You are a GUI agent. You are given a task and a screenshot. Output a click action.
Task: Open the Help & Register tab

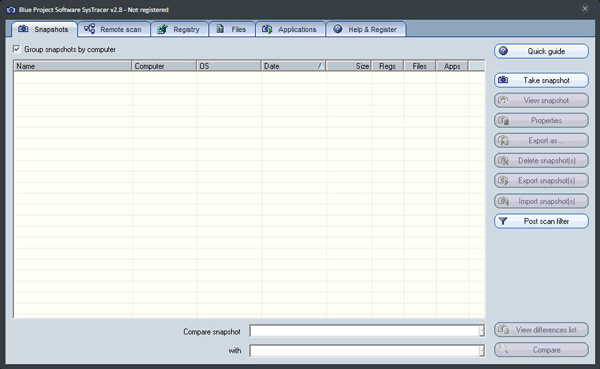click(x=366, y=29)
